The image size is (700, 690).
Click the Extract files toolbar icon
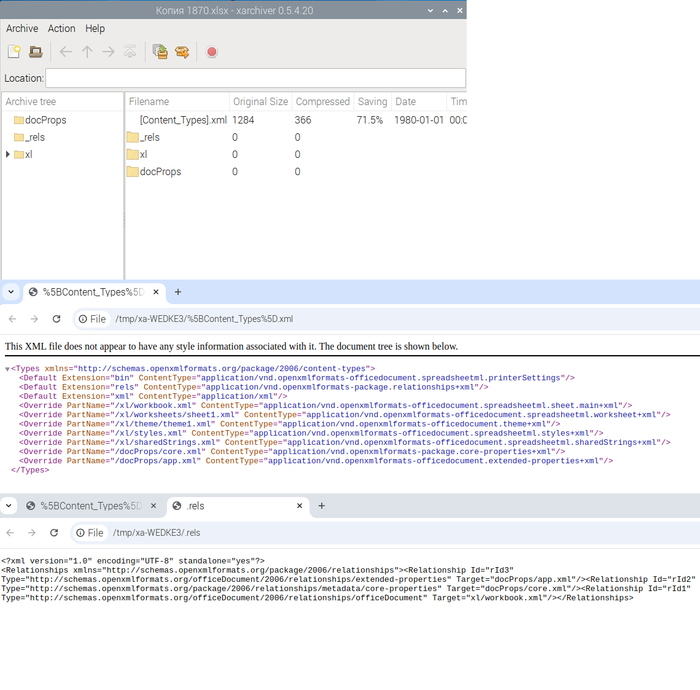(182, 52)
